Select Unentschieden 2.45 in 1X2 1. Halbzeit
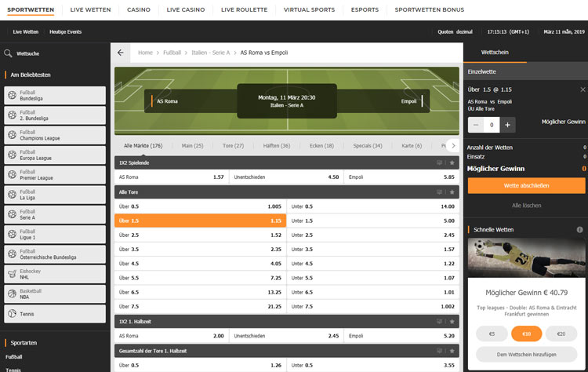588x372 pixels. (286, 336)
